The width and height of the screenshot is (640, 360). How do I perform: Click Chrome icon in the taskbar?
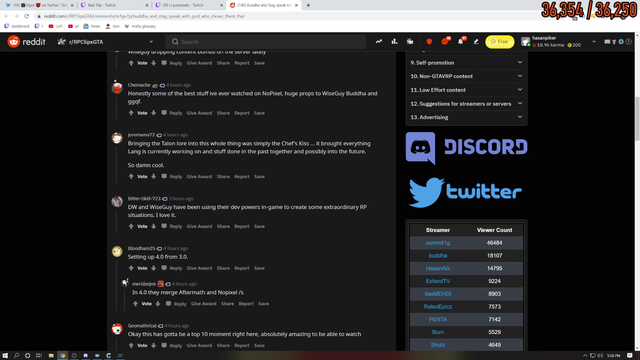click(x=62, y=356)
